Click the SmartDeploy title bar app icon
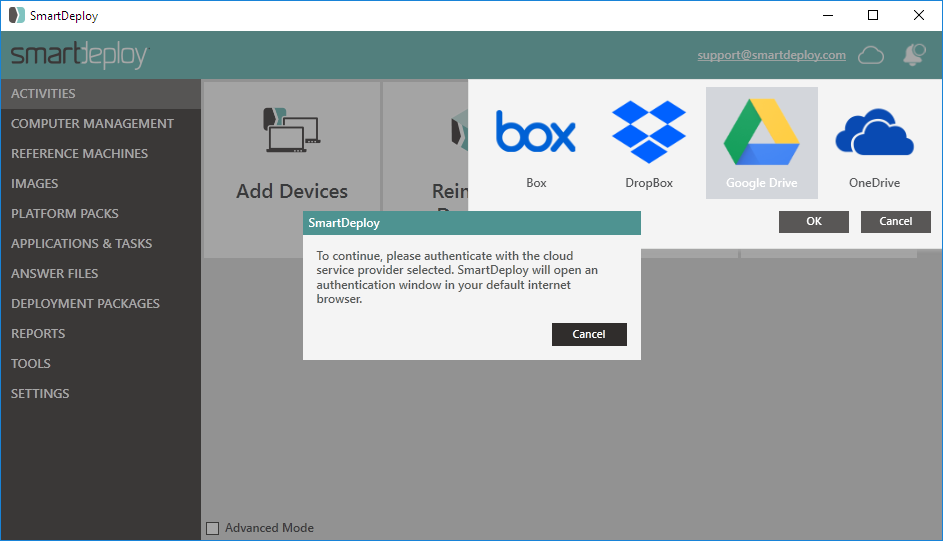 [17, 16]
